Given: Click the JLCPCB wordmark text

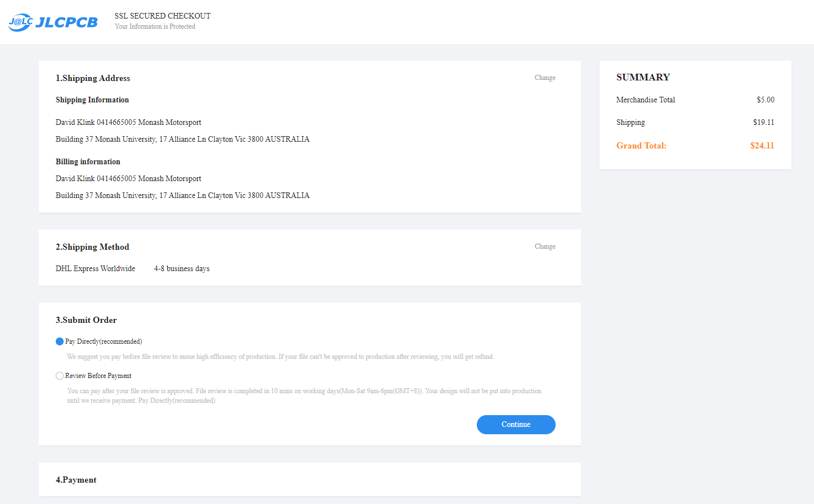Looking at the screenshot, I should 66,22.
